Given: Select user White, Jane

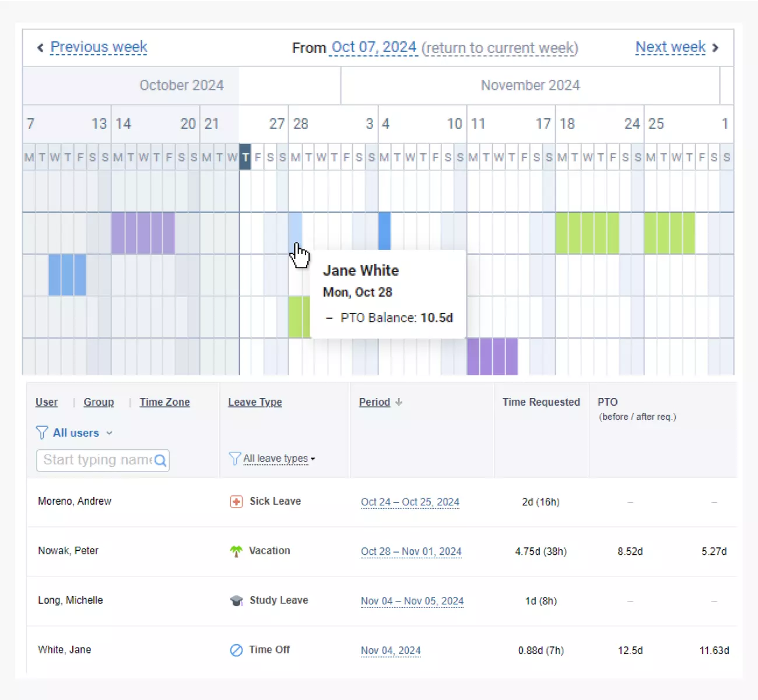Looking at the screenshot, I should pyautogui.click(x=64, y=650).
